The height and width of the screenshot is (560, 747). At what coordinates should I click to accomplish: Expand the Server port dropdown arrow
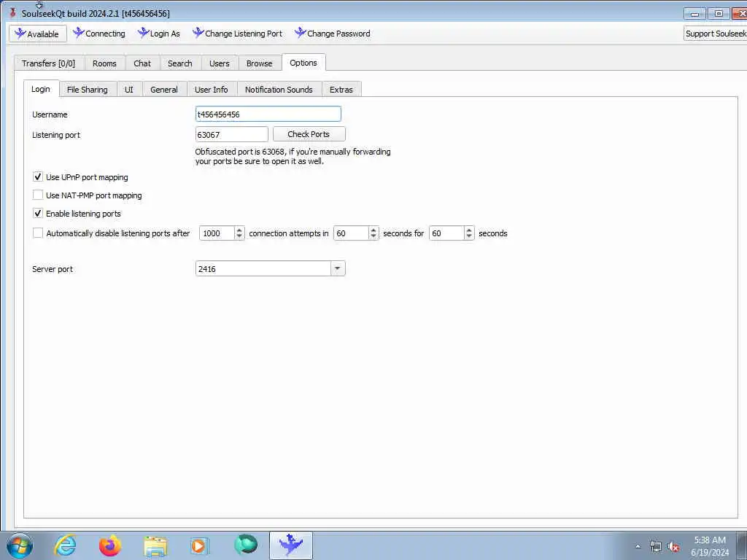pos(337,268)
